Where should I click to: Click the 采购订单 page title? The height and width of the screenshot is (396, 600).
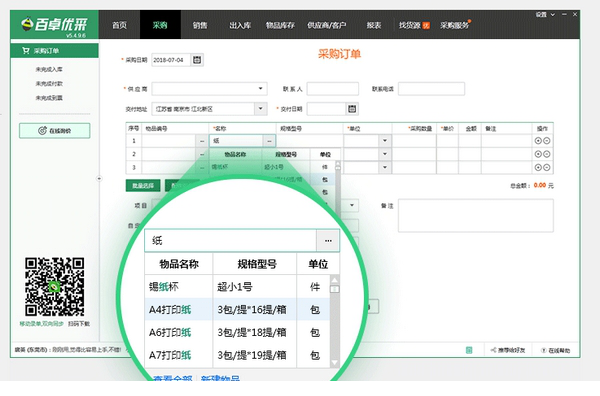click(339, 54)
